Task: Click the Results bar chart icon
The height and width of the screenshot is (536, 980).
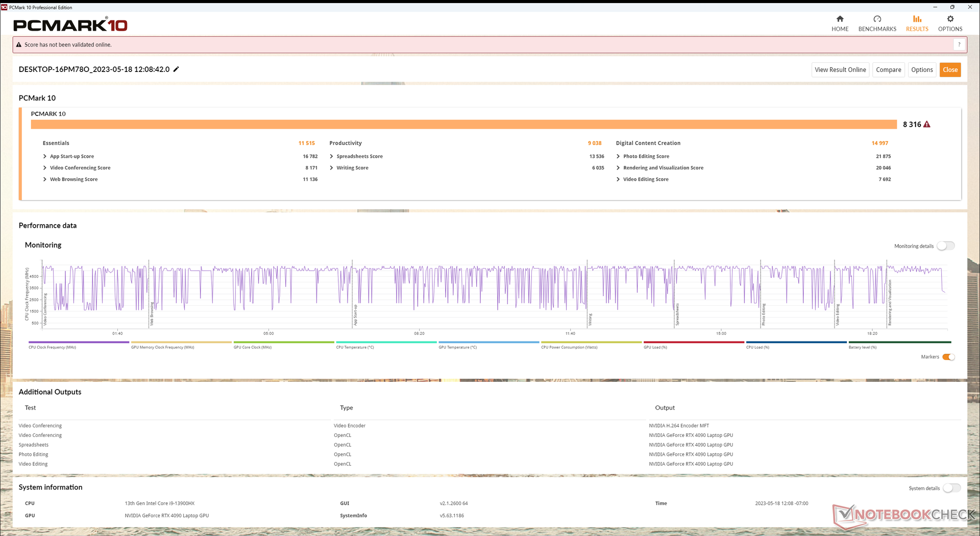Action: [x=917, y=19]
